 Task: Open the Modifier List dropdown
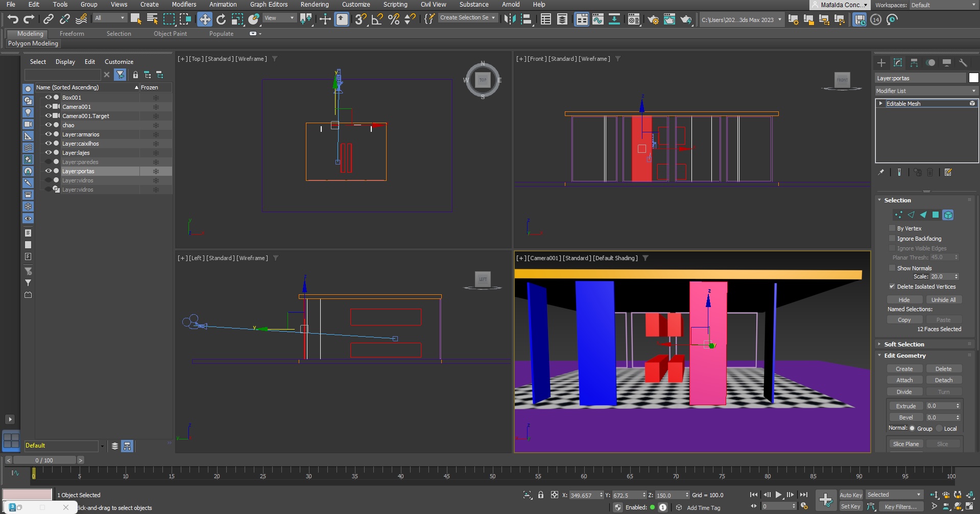click(925, 91)
